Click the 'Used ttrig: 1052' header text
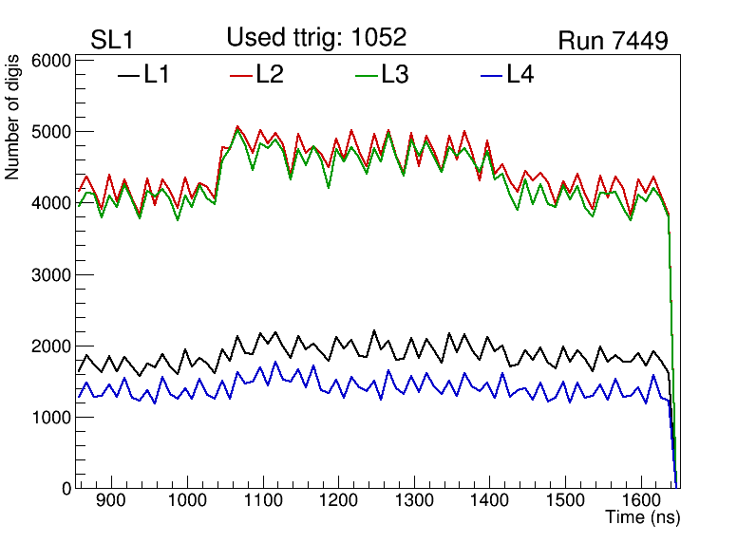Image resolution: width=756 pixels, height=543 pixels. point(316,37)
